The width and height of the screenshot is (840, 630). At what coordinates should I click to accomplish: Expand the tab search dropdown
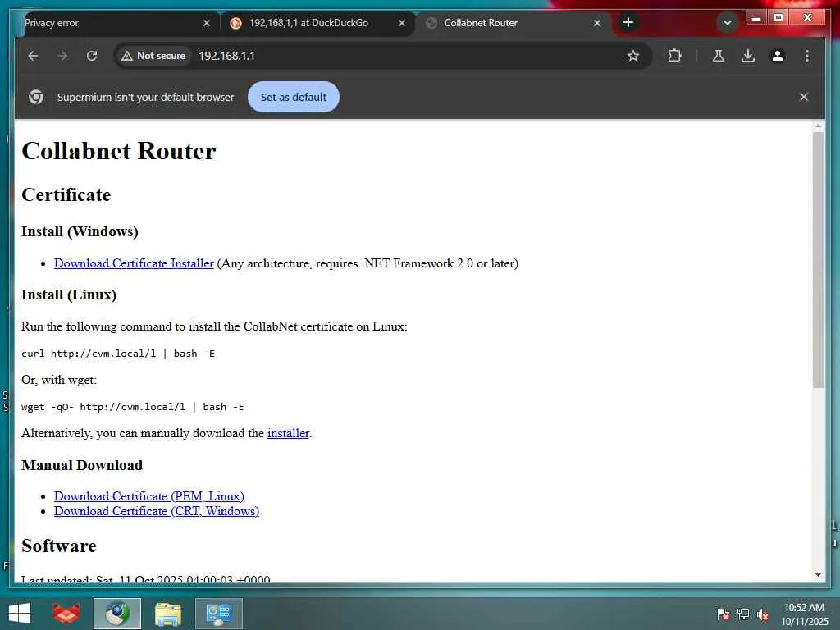click(x=727, y=22)
